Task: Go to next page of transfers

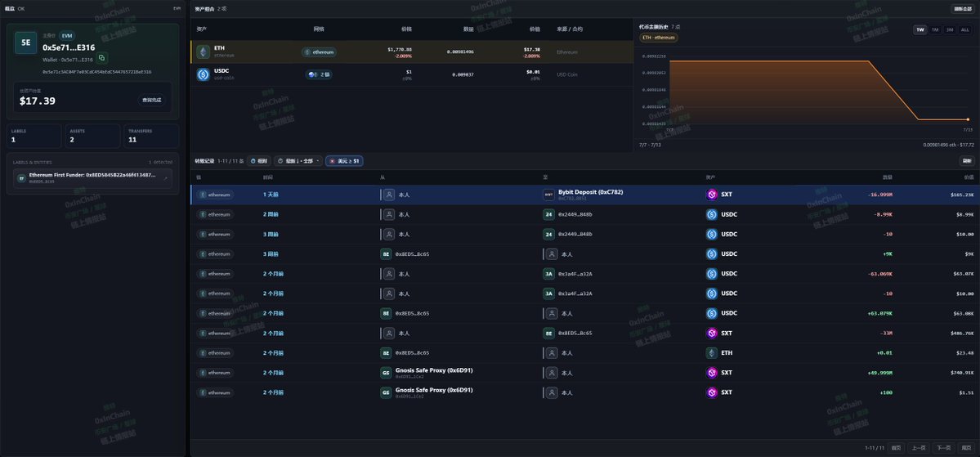Action: pyautogui.click(x=942, y=448)
